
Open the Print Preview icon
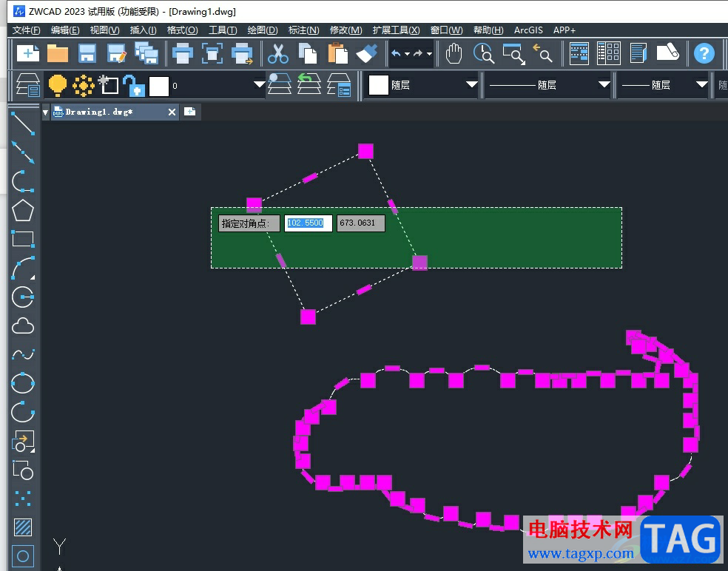(x=212, y=53)
